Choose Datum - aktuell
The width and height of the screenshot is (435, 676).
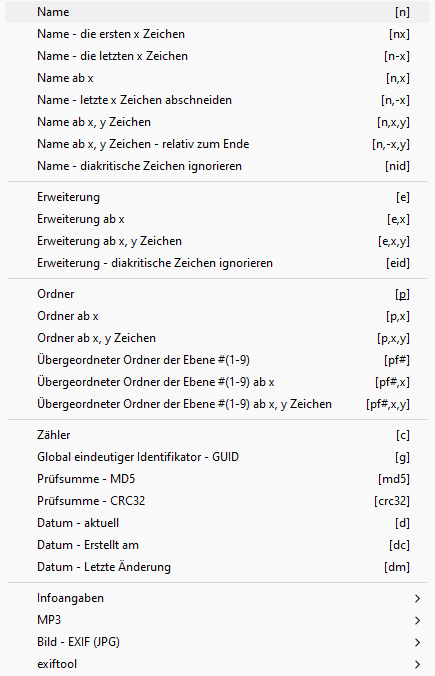tap(217, 523)
